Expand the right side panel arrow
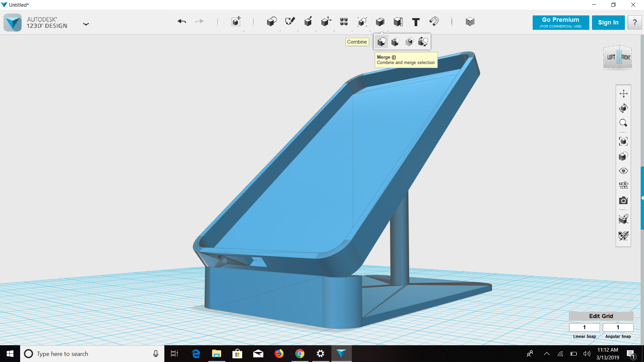644x362 pixels. 642,198
